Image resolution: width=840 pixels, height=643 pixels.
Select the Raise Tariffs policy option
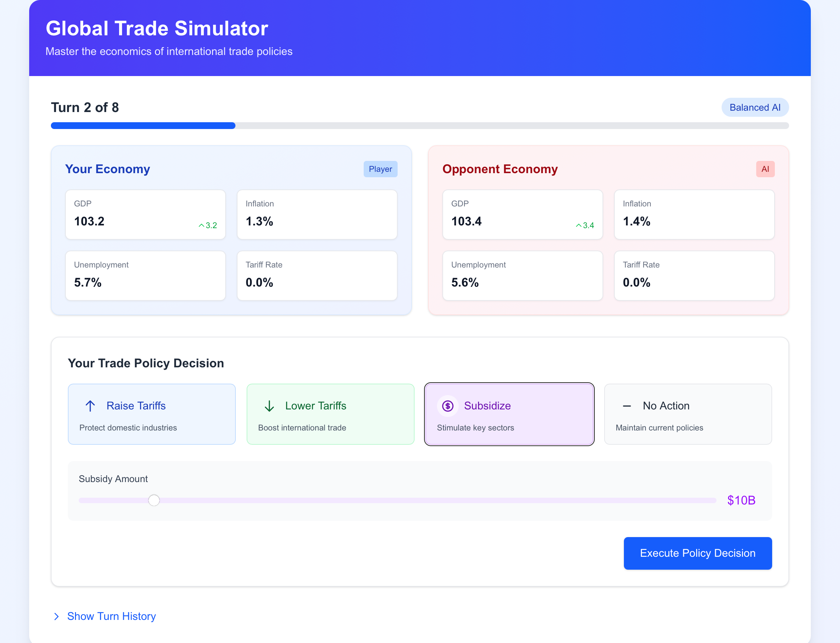[x=151, y=414]
